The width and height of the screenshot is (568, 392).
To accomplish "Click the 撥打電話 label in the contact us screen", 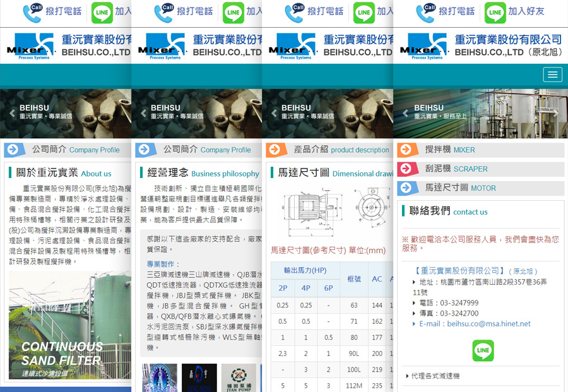I will [x=456, y=11].
